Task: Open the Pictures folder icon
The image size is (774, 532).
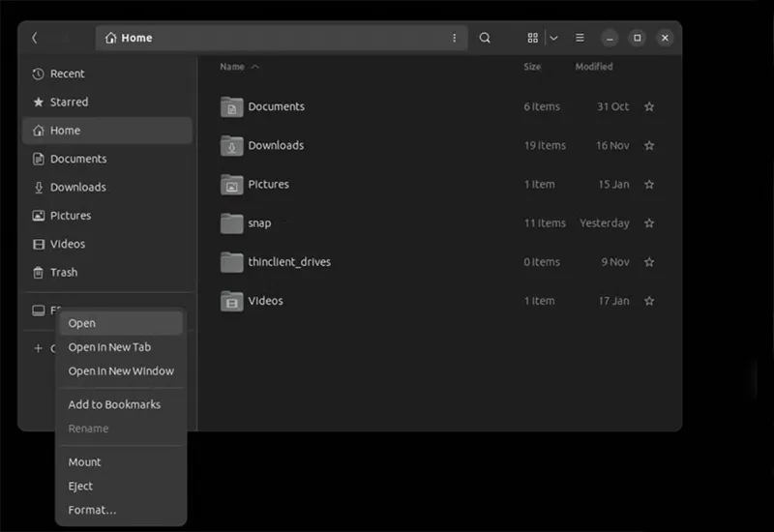Action: (231, 185)
